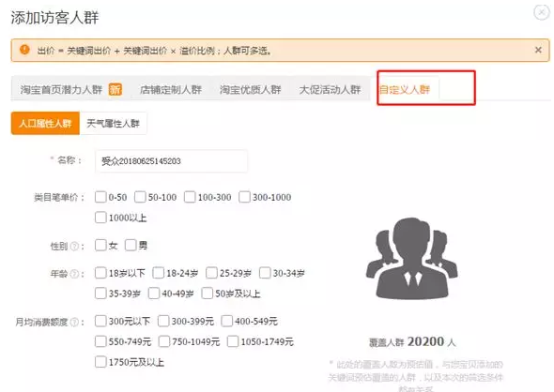Dismiss the orange 出价 notice banner
Viewport: 554px width, 392px height.
(x=538, y=50)
